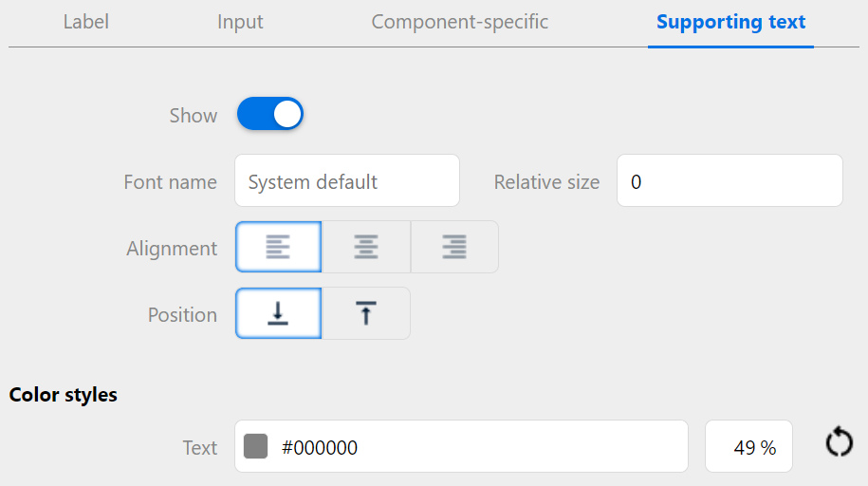Go to the Component-specific tab

tap(460, 22)
